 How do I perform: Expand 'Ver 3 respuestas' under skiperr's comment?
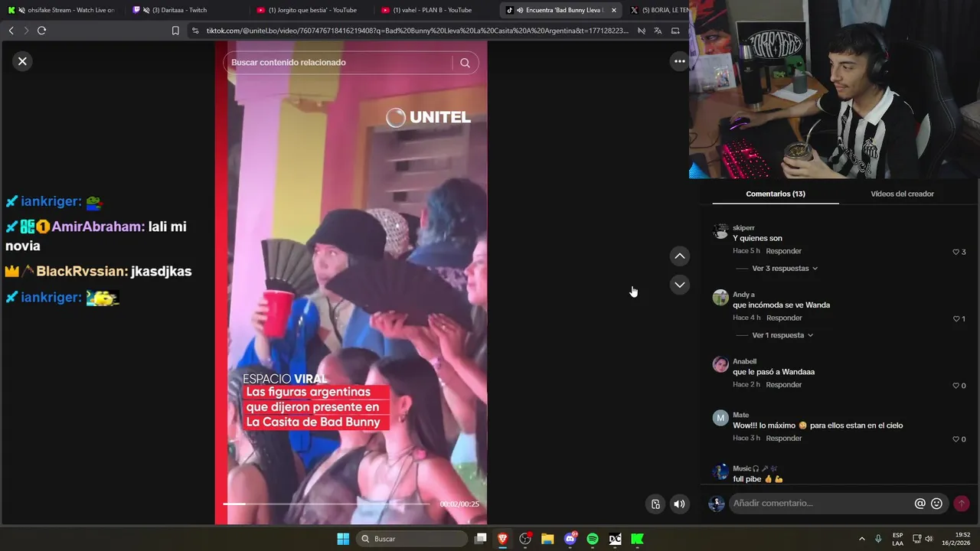pos(785,269)
